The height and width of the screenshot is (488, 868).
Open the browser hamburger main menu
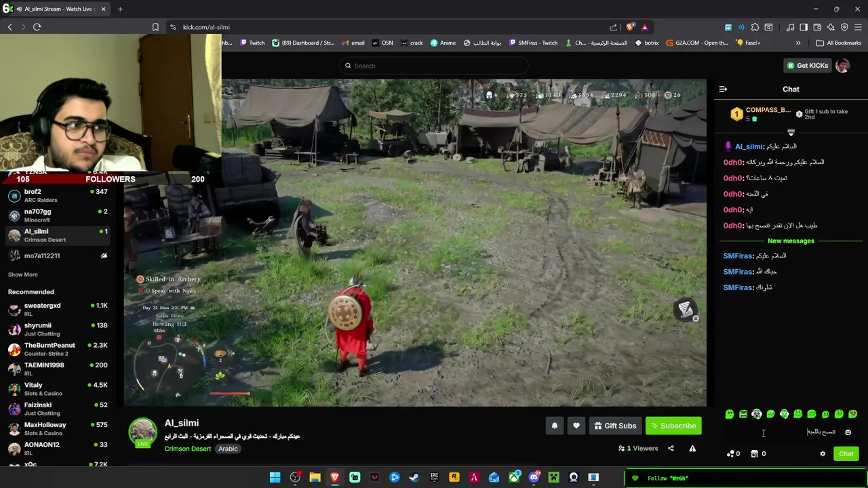[x=859, y=27]
